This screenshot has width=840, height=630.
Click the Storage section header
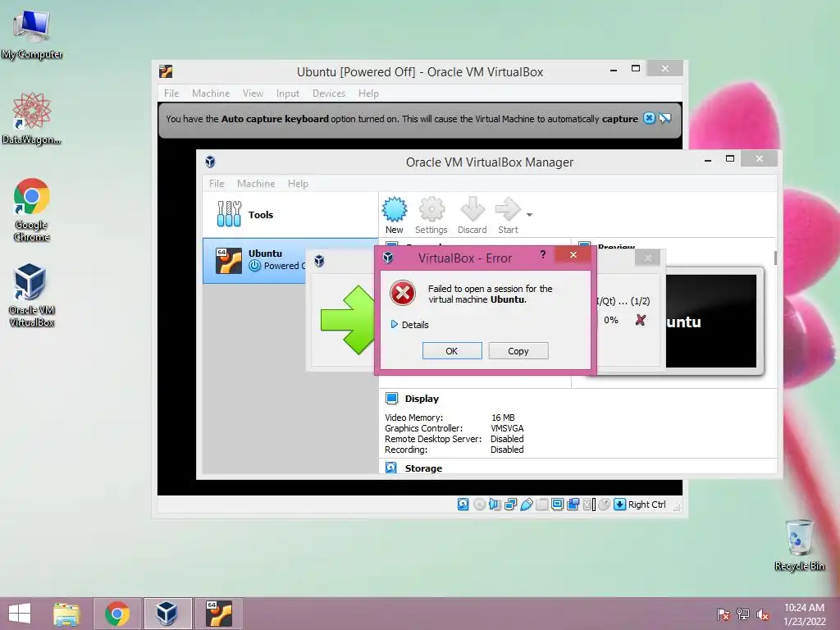click(x=423, y=468)
